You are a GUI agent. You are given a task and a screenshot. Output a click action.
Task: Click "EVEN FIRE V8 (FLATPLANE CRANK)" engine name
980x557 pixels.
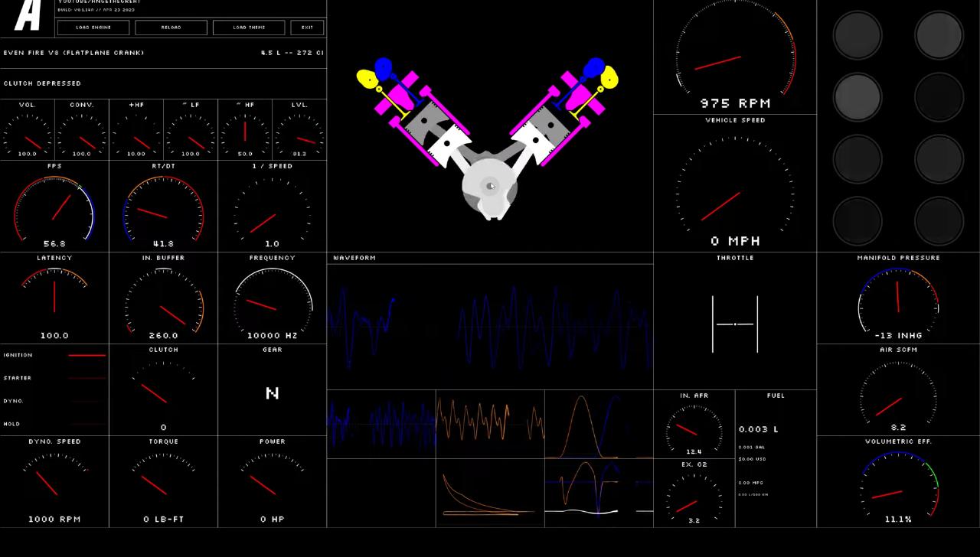click(73, 53)
